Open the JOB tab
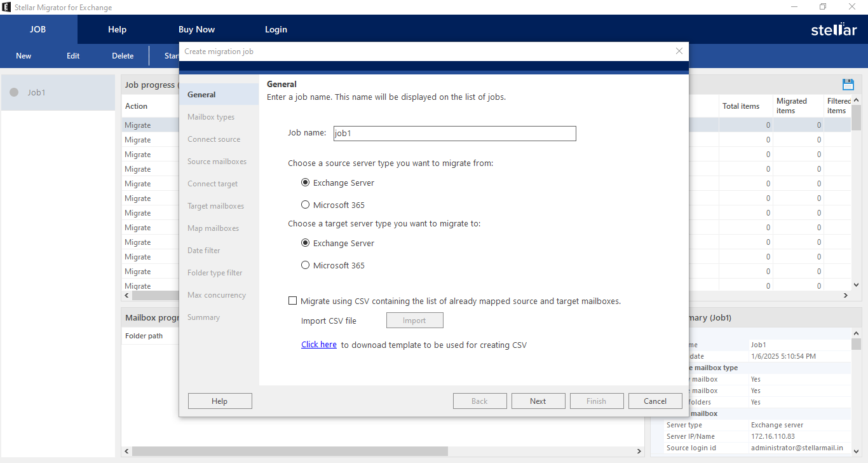The width and height of the screenshot is (868, 463). [x=38, y=29]
